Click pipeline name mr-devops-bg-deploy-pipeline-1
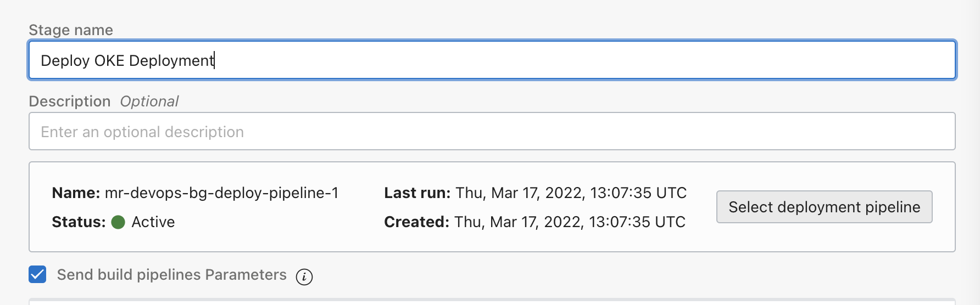The width and height of the screenshot is (980, 305). [x=221, y=193]
